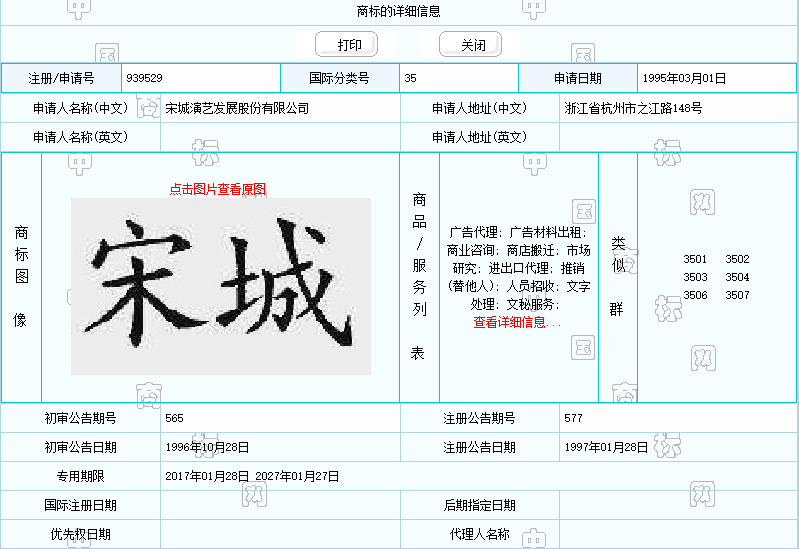799x549 pixels.
Task: Click the 申请日期 label cell
Action: (578, 78)
